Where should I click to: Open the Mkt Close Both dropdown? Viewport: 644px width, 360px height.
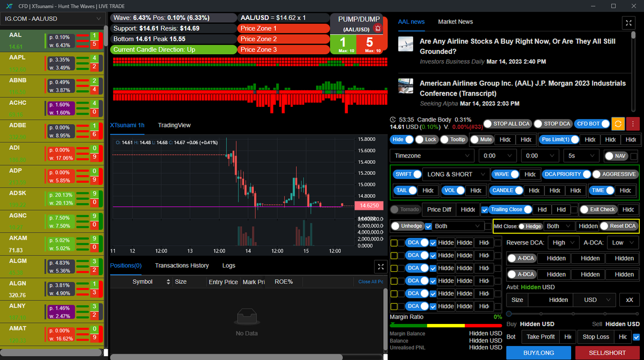pyautogui.click(x=559, y=226)
